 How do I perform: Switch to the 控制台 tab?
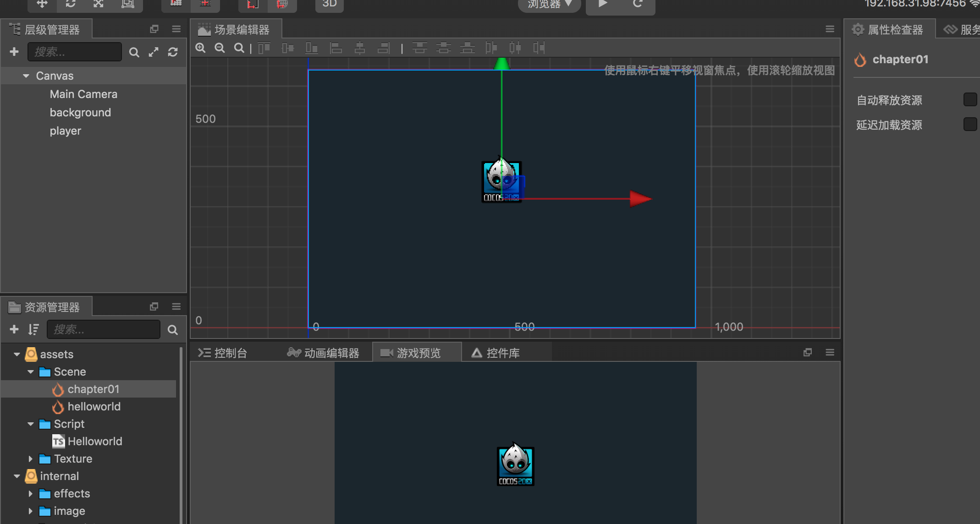(223, 353)
